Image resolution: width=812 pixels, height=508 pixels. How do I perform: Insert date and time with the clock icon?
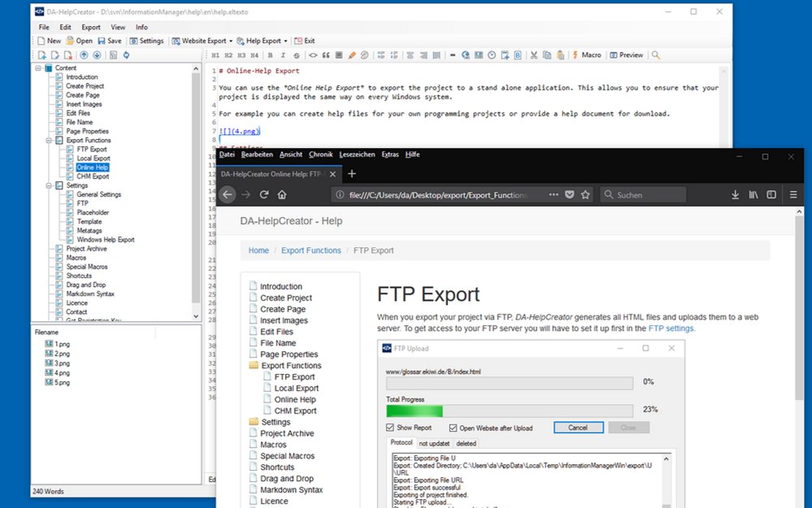click(491, 55)
